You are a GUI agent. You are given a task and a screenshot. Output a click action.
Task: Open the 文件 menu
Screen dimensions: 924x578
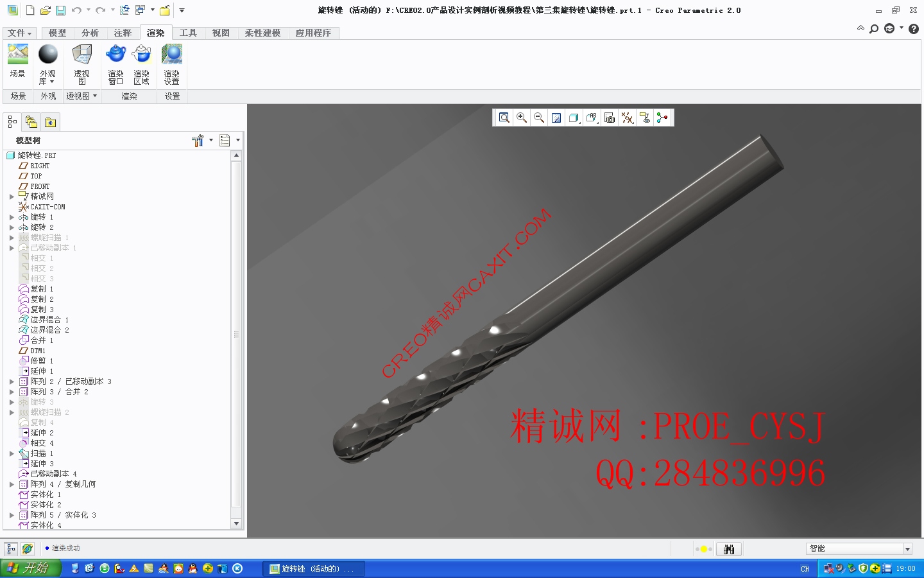20,33
